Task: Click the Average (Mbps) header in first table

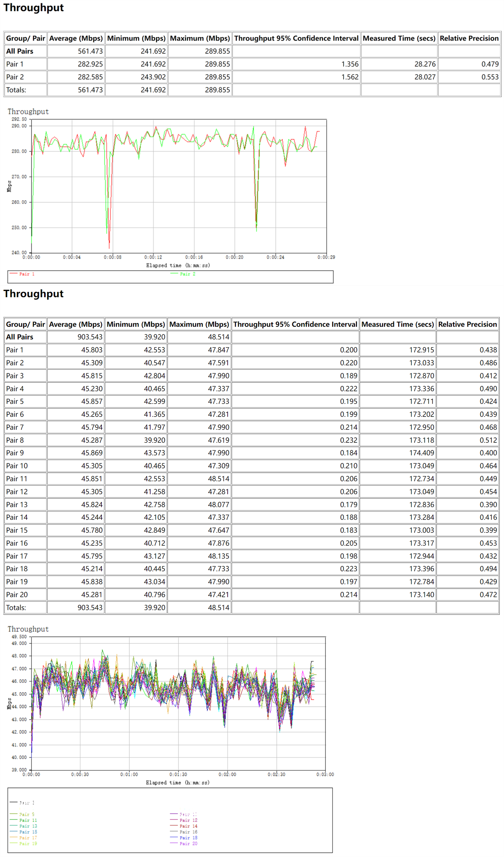Action: click(x=76, y=38)
